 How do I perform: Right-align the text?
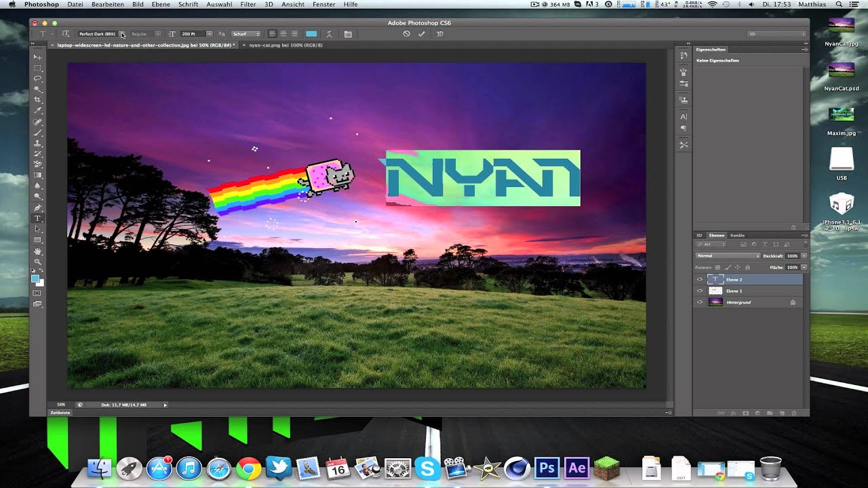click(294, 33)
